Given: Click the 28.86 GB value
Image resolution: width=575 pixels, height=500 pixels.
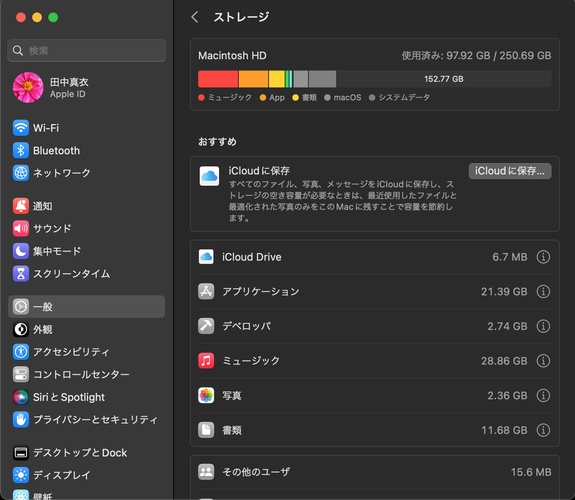Looking at the screenshot, I should coord(504,361).
